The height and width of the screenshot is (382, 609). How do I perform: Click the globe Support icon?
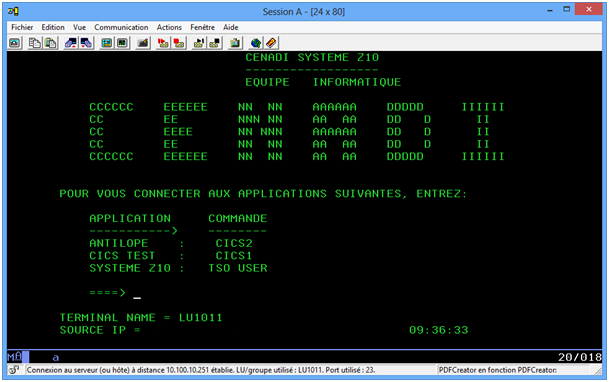pyautogui.click(x=256, y=43)
